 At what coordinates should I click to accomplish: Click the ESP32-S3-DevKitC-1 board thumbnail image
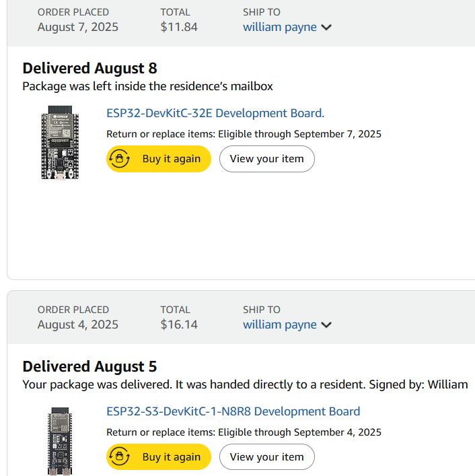point(59,441)
